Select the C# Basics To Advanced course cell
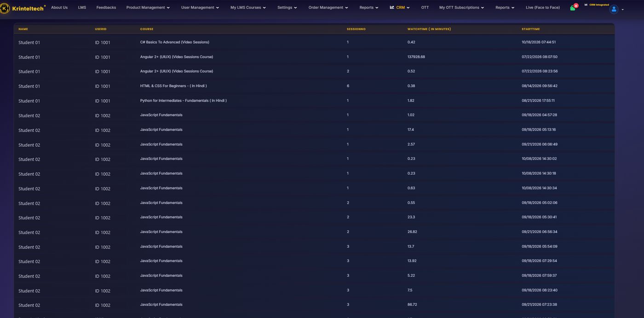The image size is (644, 318). click(x=175, y=42)
